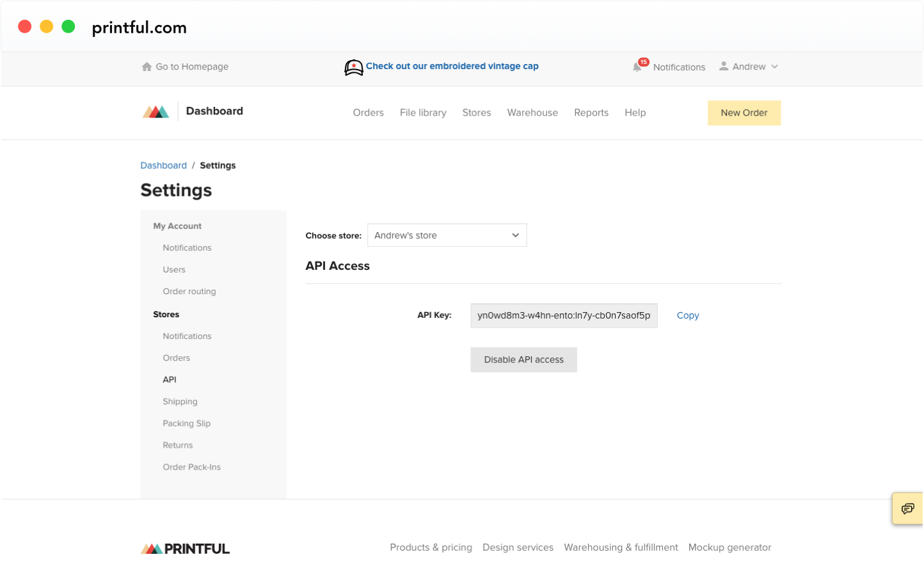Select Notifications under My Account
The image size is (924, 566).
(x=187, y=248)
